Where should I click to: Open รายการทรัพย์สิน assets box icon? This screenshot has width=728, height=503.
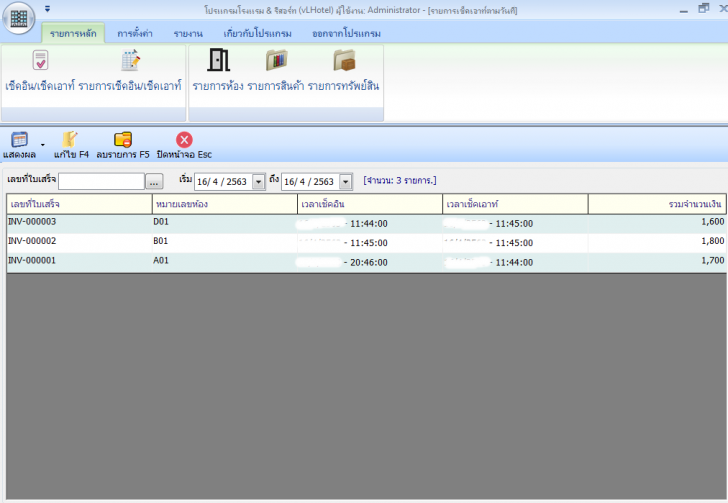click(344, 60)
